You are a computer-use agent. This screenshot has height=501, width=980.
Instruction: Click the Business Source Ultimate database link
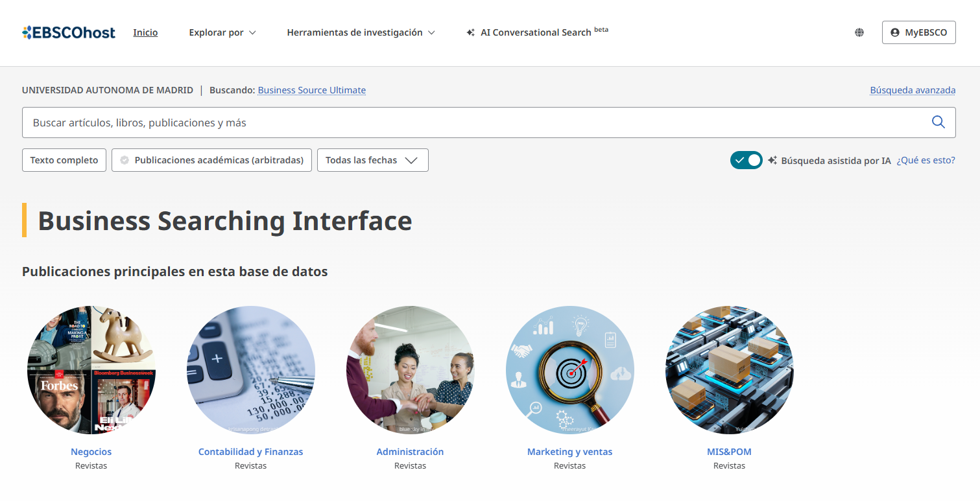click(312, 90)
